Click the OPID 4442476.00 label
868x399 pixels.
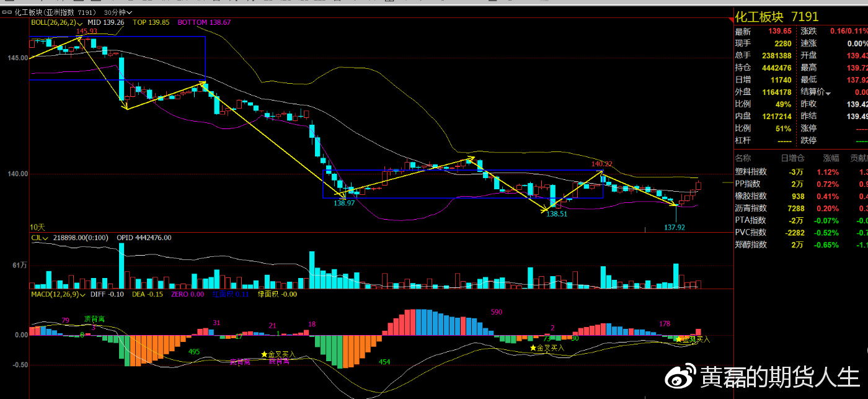pos(144,238)
